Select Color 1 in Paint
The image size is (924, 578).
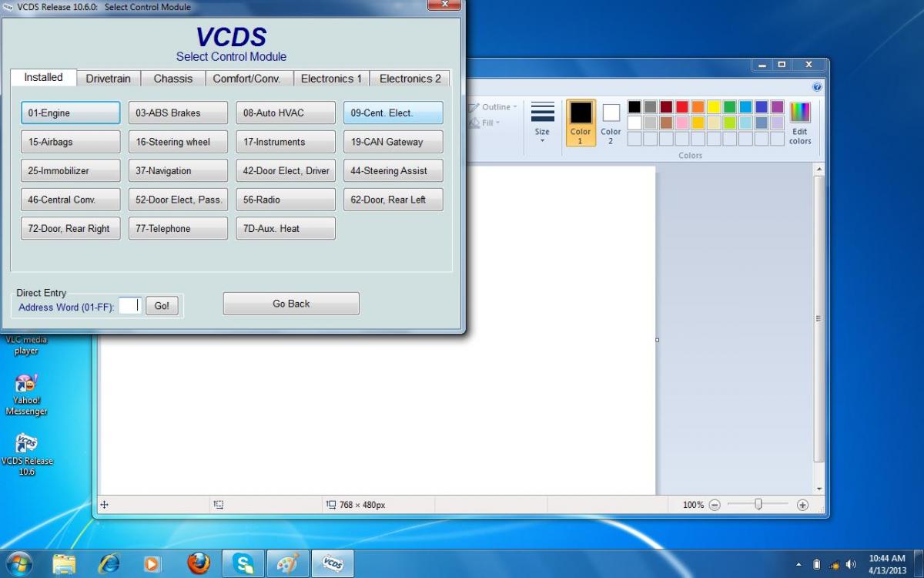(x=581, y=123)
